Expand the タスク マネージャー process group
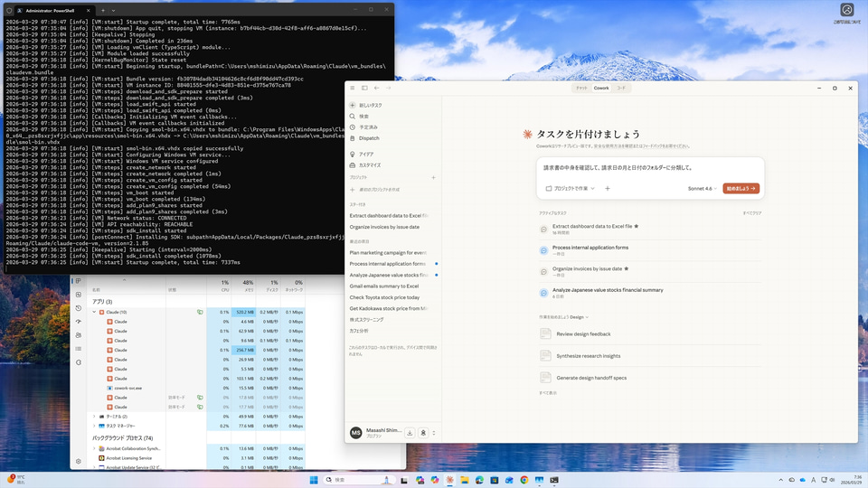The height and width of the screenshot is (488, 868). (x=94, y=426)
